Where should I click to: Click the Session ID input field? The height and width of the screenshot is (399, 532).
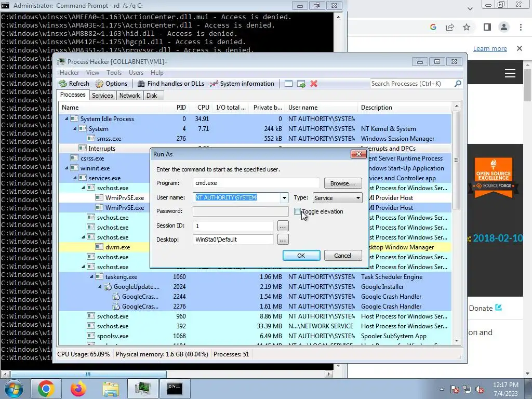233,225
